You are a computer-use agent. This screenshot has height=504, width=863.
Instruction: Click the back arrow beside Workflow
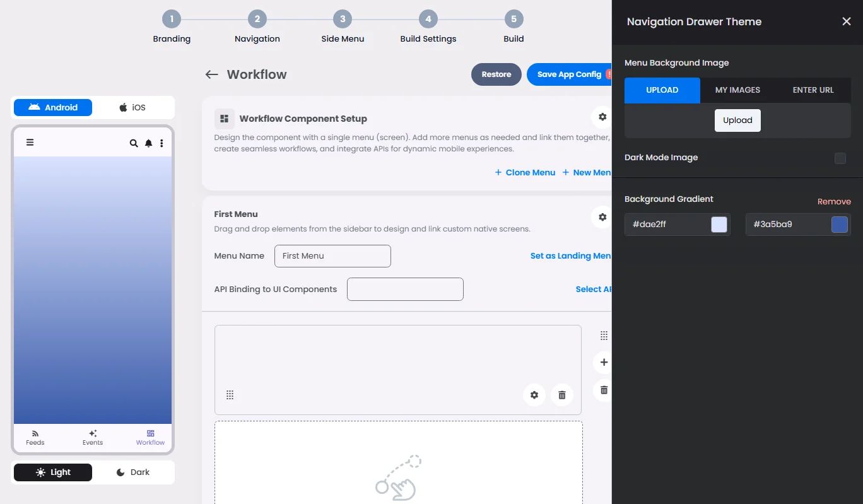pos(211,74)
